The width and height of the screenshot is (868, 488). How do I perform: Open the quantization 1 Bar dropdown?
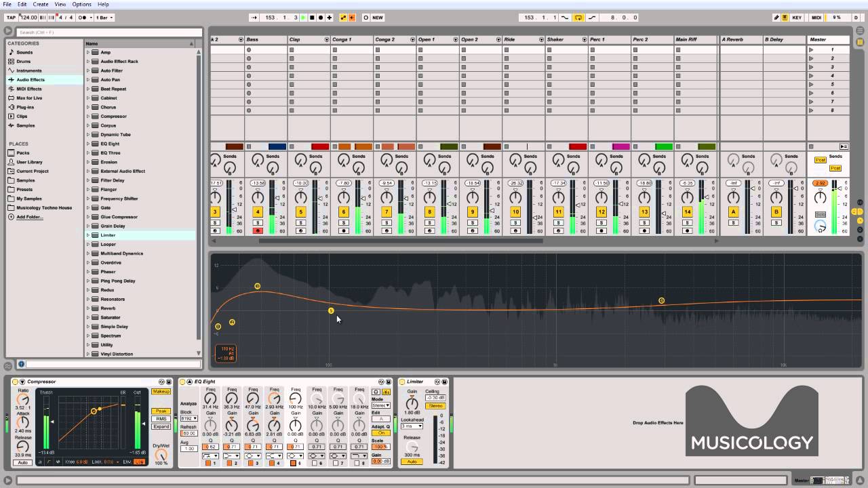tap(104, 18)
